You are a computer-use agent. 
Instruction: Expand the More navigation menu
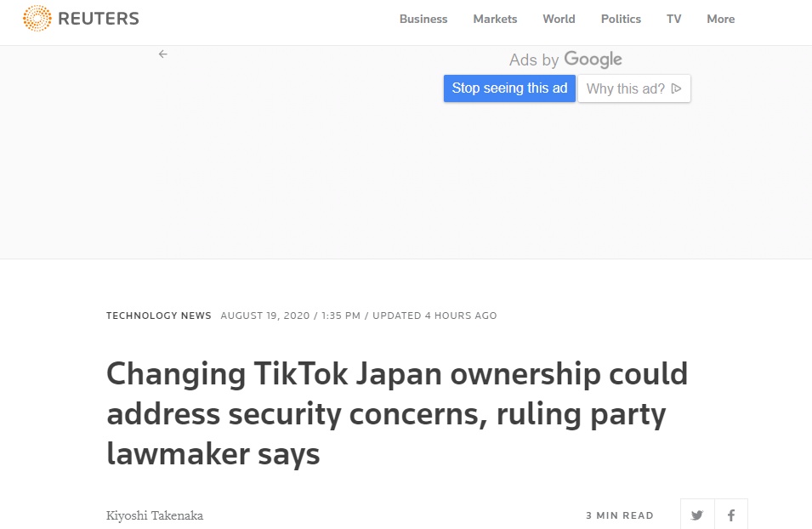pos(720,19)
